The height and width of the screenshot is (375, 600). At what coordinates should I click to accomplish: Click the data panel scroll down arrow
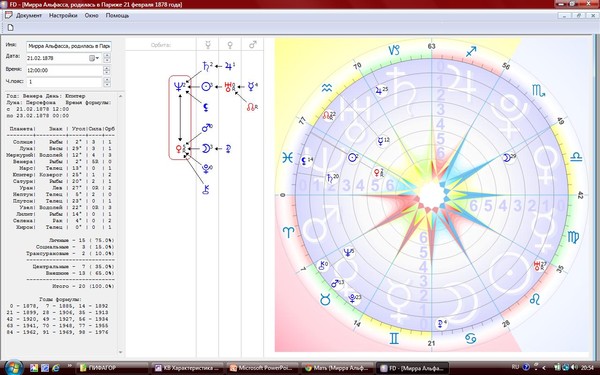pyautogui.click(x=121, y=352)
